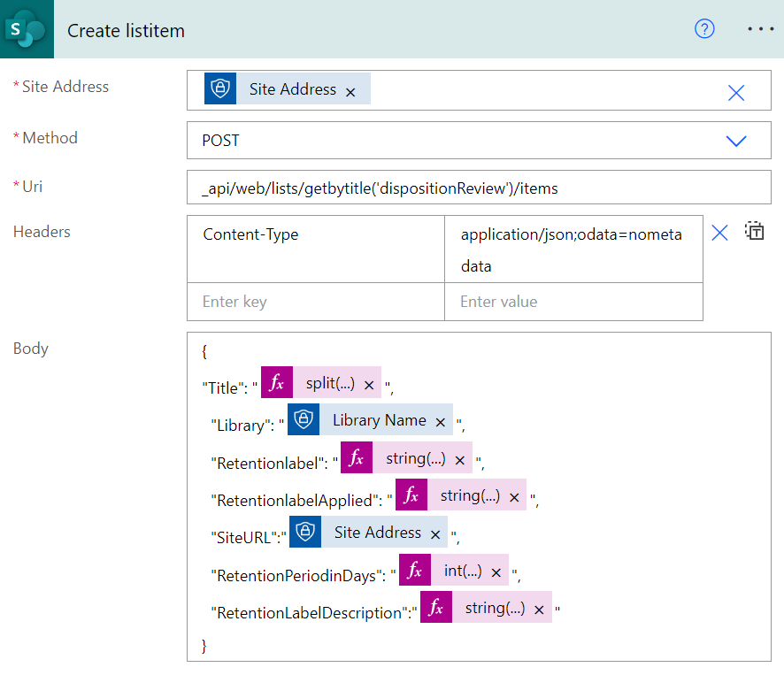Click the Enter key header field
Image resolution: width=784 pixels, height=675 pixels.
(316, 302)
